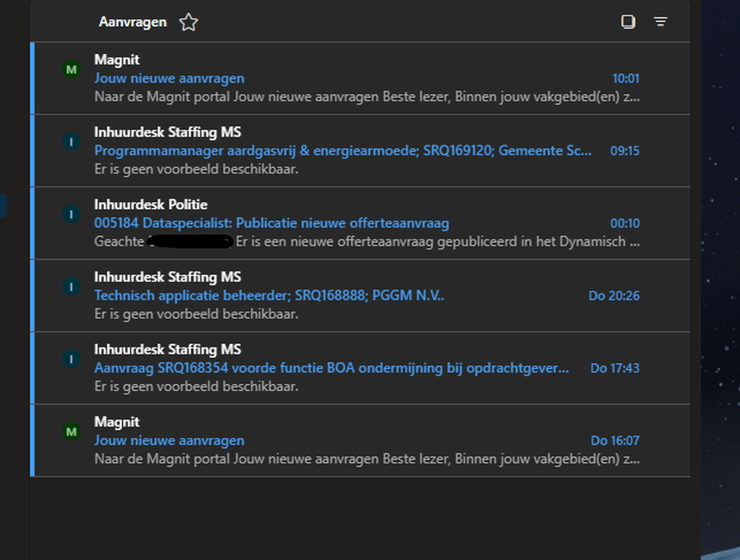Open 'Technisch applicatie beheerder; SRQ168888' subject

[x=268, y=295]
